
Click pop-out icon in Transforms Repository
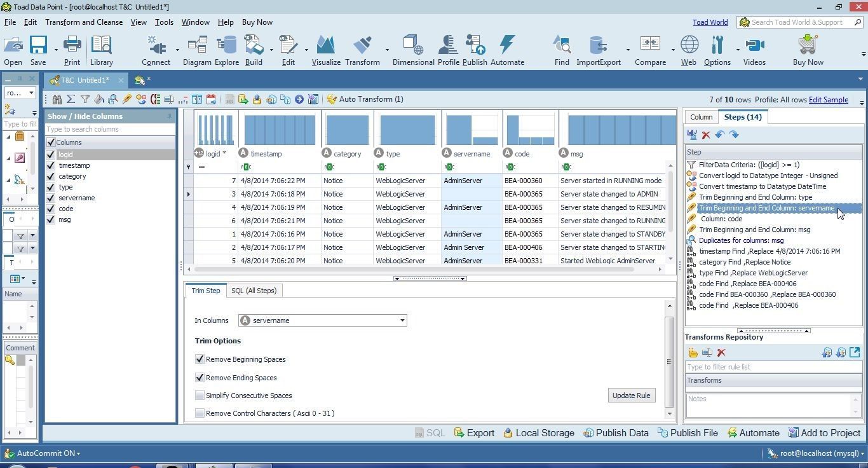pos(855,352)
